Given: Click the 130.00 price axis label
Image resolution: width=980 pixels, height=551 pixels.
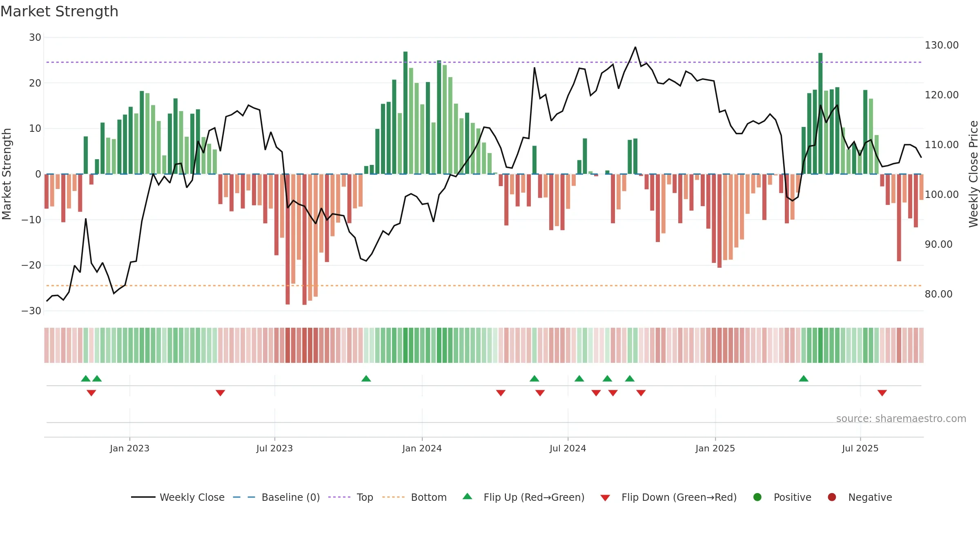Looking at the screenshot, I should coord(942,45).
